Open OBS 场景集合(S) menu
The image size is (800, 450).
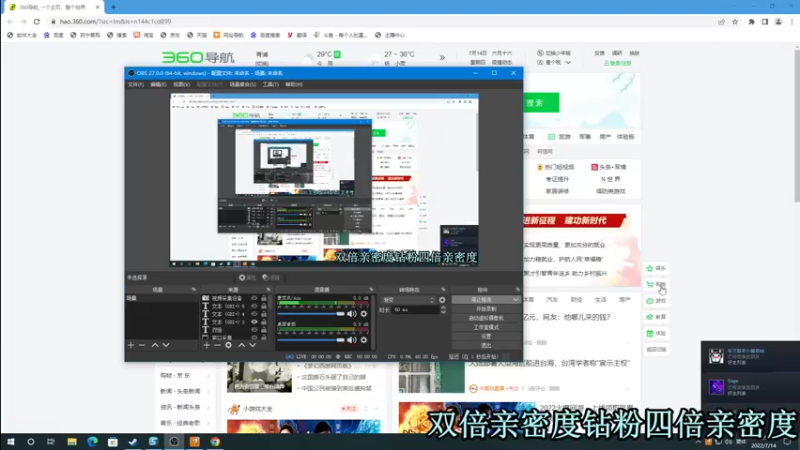click(x=242, y=85)
